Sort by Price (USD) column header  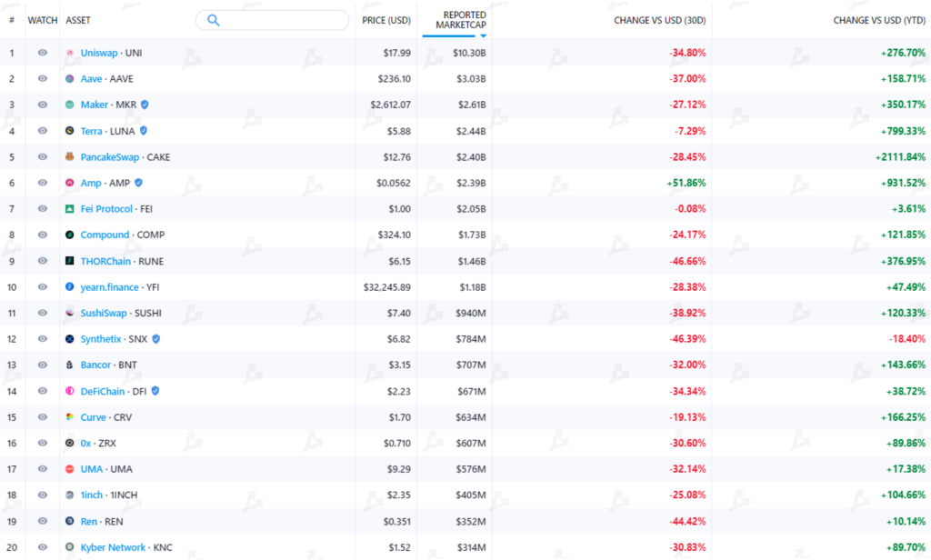[x=386, y=20]
